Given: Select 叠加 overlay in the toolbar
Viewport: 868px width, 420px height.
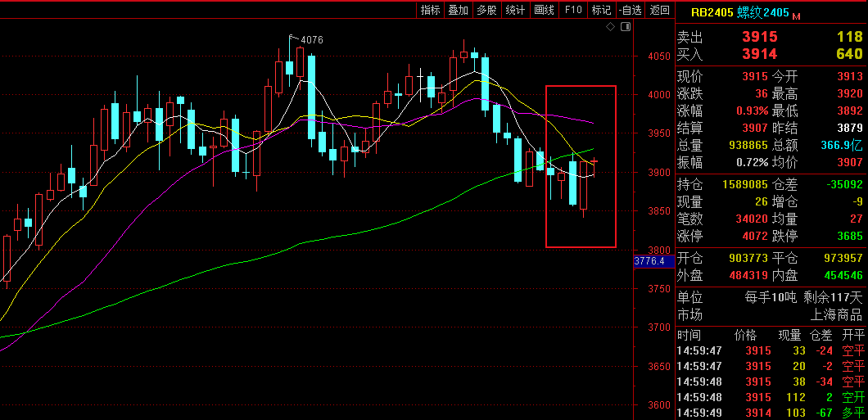Looking at the screenshot, I should [459, 10].
